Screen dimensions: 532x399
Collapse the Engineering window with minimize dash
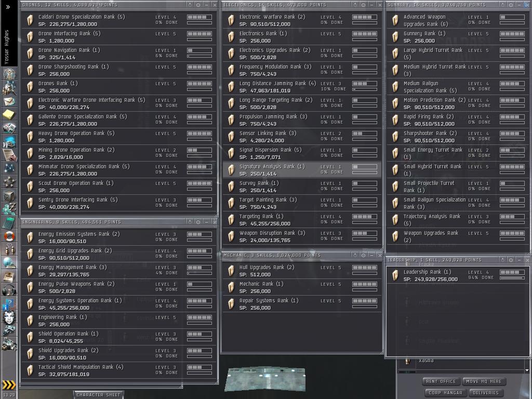(x=206, y=222)
